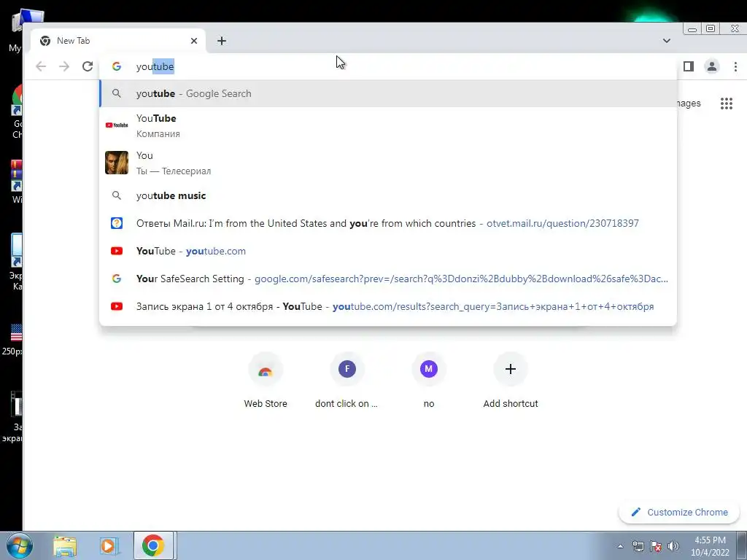Viewport: 747px width, 560px height.
Task: Reload the page with the refresh icon
Action: [88, 66]
